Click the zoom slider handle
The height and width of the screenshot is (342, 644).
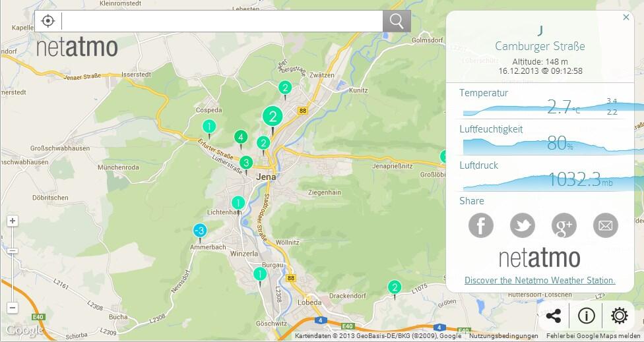click(x=13, y=250)
